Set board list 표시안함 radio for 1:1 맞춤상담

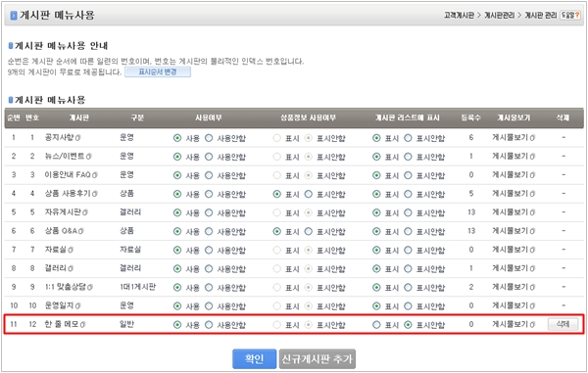click(408, 287)
